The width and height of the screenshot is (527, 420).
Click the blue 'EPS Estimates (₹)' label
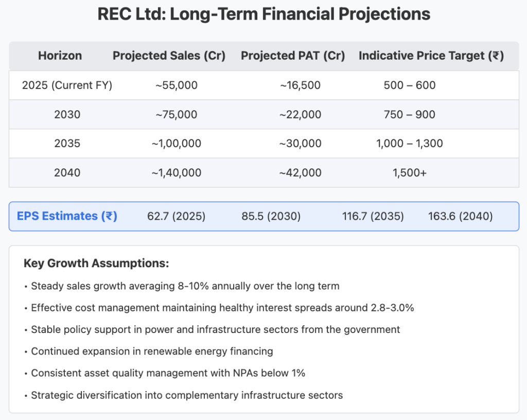[67, 216]
